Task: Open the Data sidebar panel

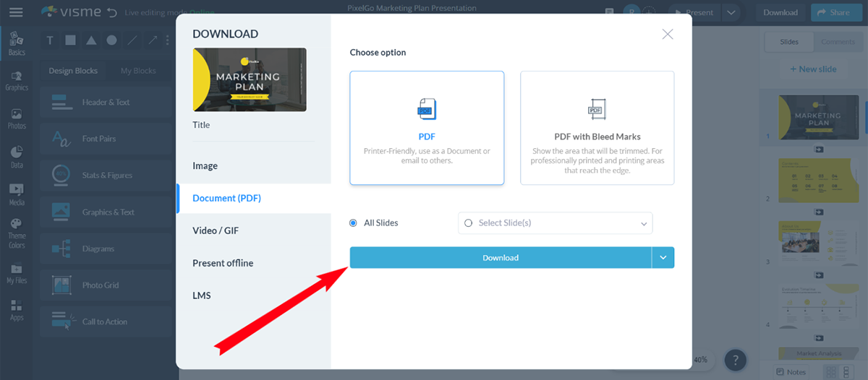Action: (16, 157)
